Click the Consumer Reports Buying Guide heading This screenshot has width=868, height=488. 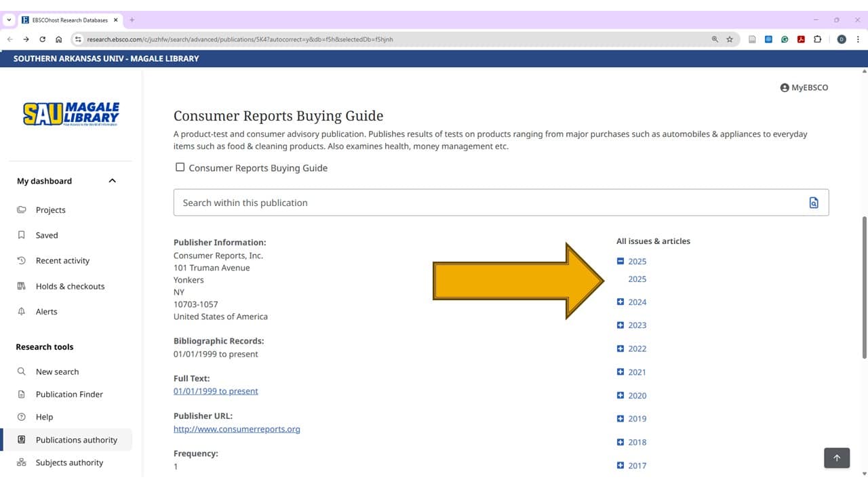(x=279, y=116)
